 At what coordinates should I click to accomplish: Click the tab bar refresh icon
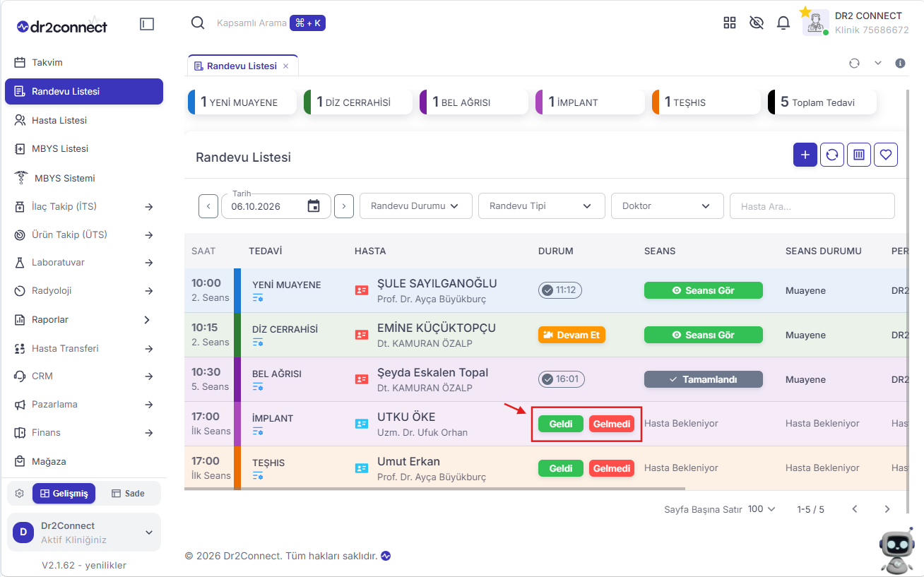tap(854, 63)
